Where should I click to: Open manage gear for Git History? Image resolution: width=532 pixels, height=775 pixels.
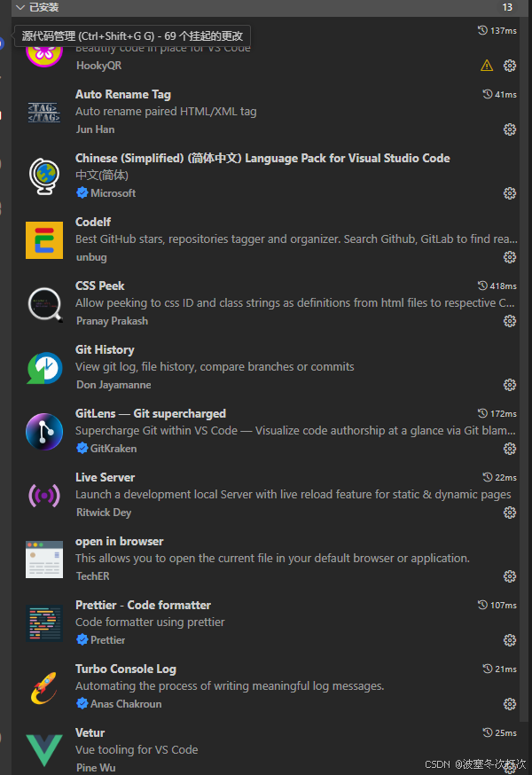pos(510,385)
